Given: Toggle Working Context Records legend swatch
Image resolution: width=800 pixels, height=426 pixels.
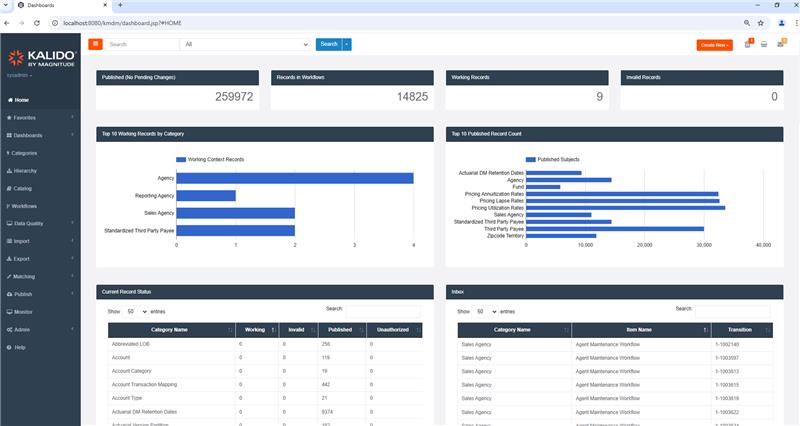Looking at the screenshot, I should click(x=181, y=159).
